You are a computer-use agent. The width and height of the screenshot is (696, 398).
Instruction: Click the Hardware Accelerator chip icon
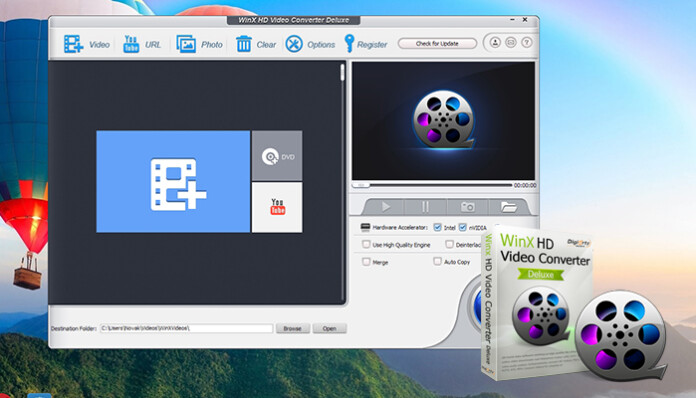pyautogui.click(x=365, y=227)
